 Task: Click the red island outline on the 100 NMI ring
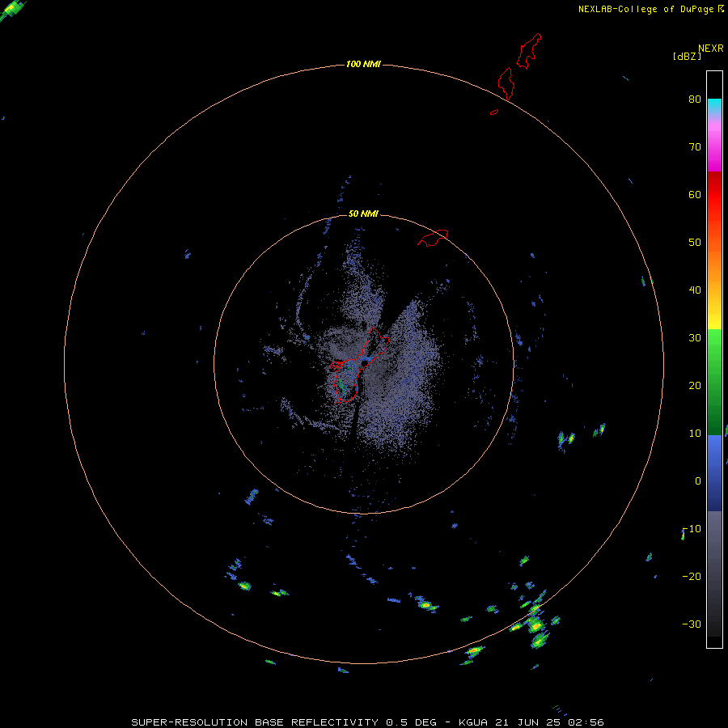point(506,83)
